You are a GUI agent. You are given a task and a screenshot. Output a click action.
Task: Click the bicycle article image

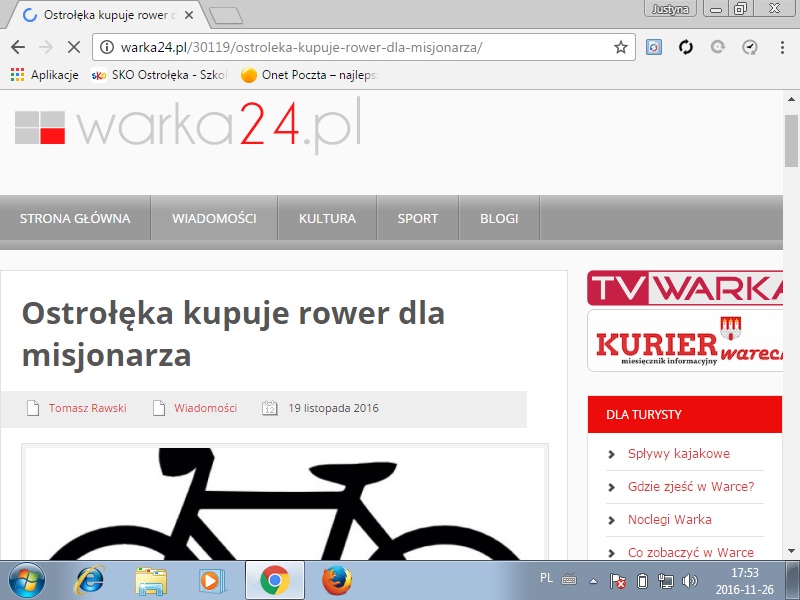tap(285, 503)
